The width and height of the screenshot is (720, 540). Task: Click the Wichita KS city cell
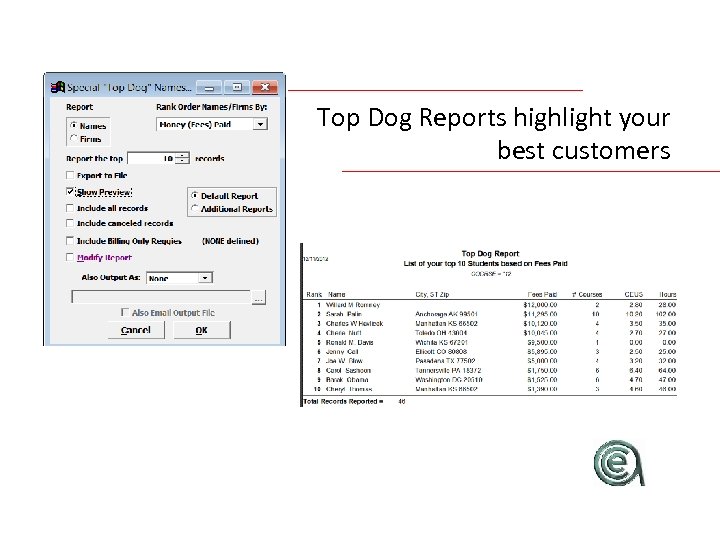coord(441,343)
